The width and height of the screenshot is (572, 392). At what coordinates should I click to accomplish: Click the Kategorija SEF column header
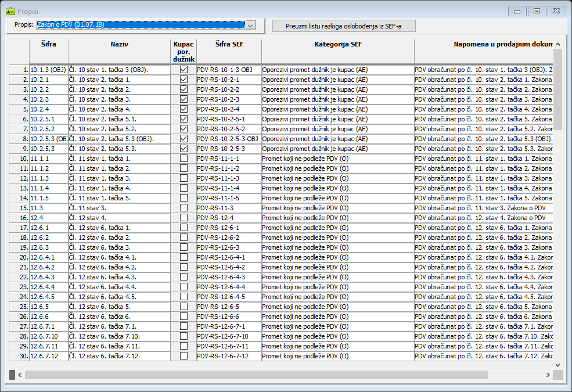point(338,52)
